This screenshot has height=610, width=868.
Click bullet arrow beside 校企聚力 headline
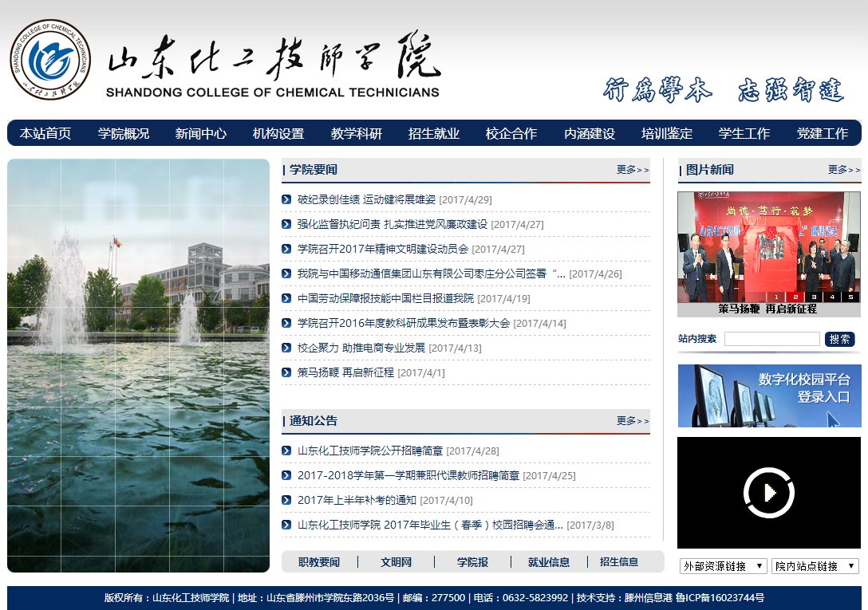[286, 348]
